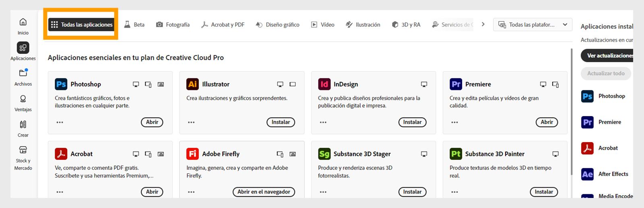
Task: Switch to the Diseño gráfico tab
Action: tap(277, 24)
